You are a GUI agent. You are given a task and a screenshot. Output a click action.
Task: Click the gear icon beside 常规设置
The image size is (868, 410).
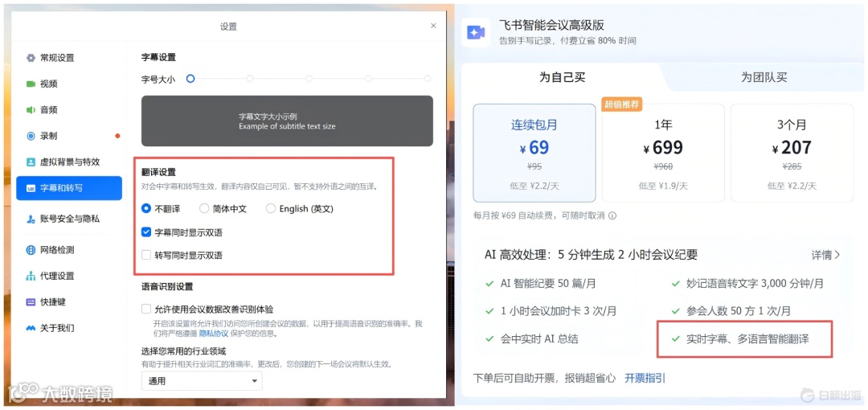(x=31, y=58)
